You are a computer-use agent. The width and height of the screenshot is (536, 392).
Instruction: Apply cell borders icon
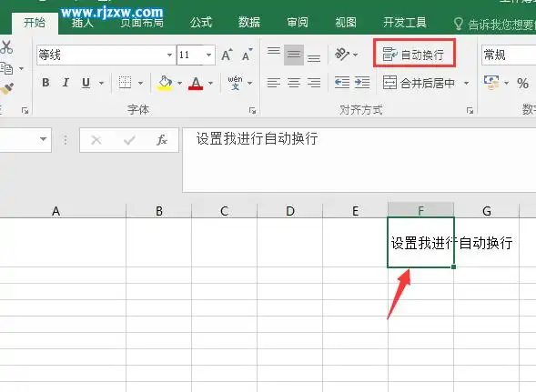tap(125, 83)
